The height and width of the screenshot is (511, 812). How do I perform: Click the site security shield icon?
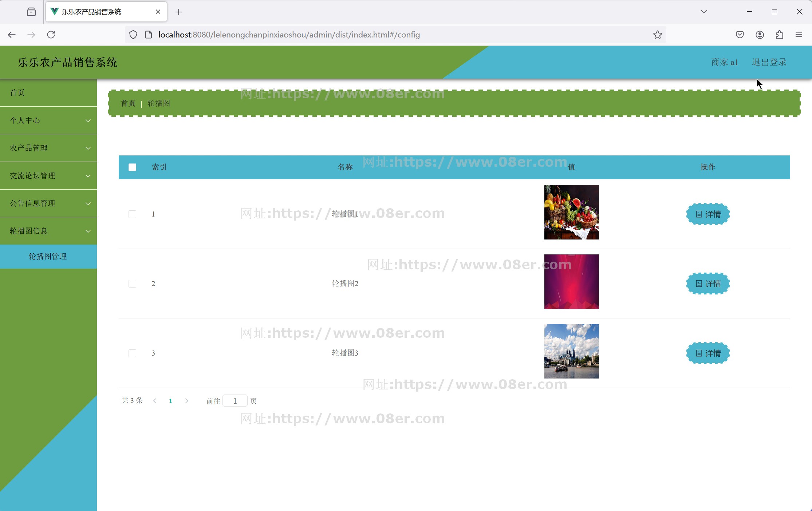point(133,35)
